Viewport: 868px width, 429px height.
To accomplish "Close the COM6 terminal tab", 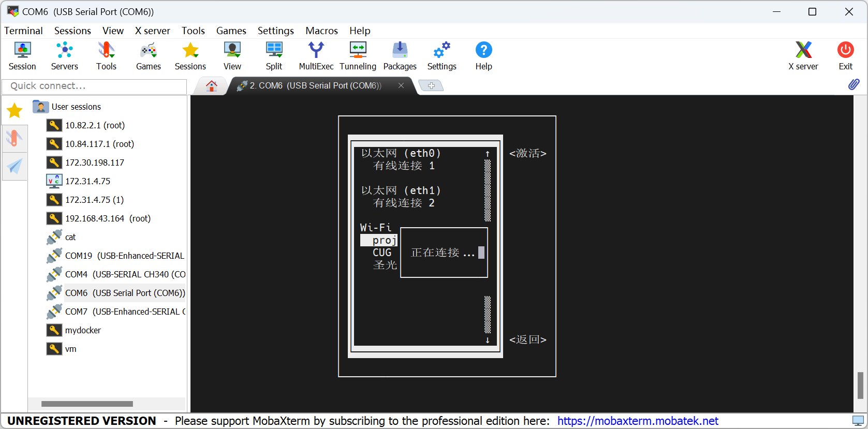I will [401, 85].
